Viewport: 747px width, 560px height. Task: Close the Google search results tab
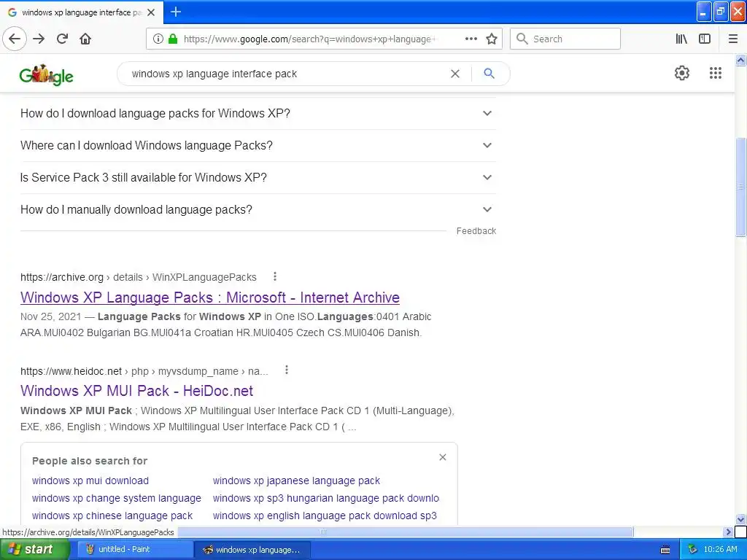pyautogui.click(x=151, y=12)
